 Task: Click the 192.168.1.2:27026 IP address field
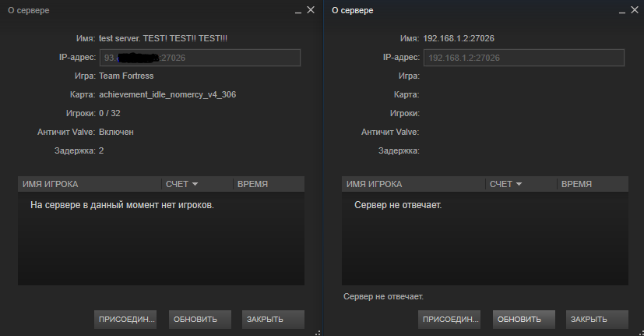(523, 58)
